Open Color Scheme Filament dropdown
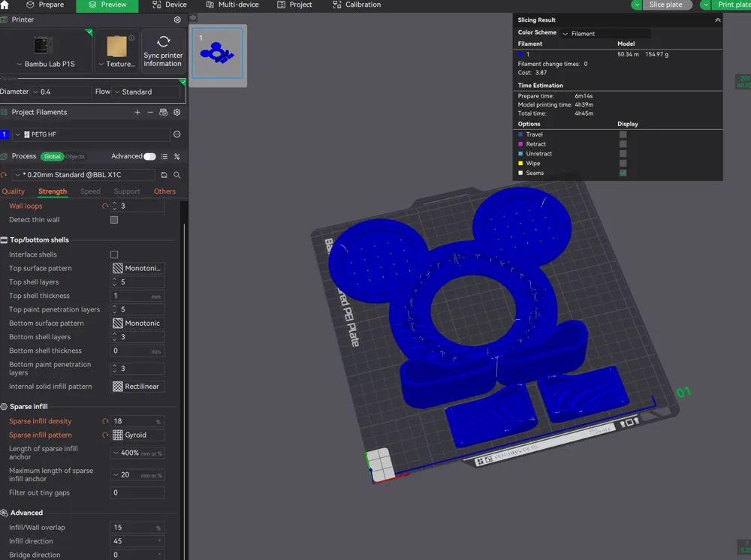751x560 pixels. [x=606, y=34]
